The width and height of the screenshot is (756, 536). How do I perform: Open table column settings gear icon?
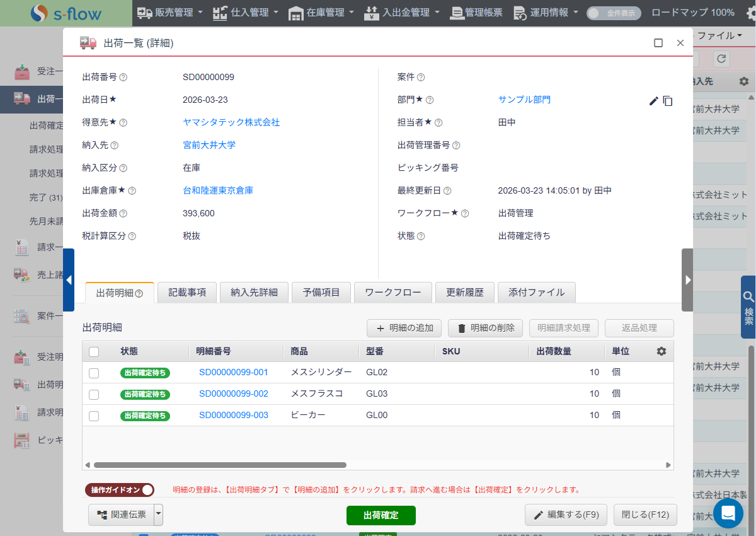pos(661,351)
